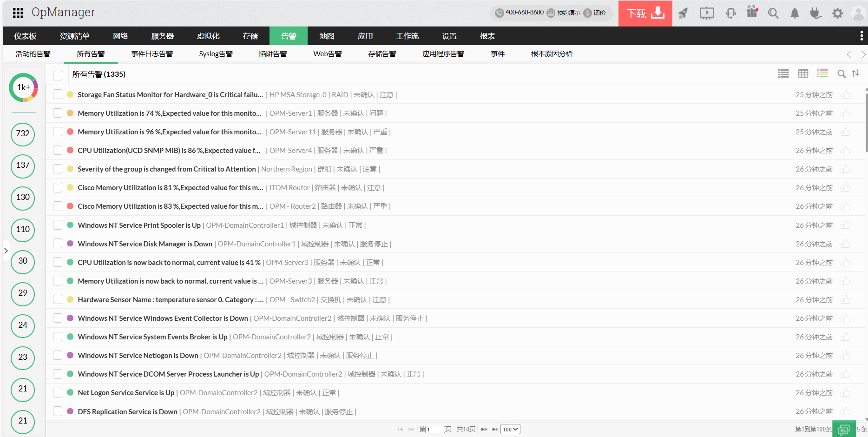868x437 pixels.
Task: Filter alarms by the 130 count circle
Action: tap(23, 198)
